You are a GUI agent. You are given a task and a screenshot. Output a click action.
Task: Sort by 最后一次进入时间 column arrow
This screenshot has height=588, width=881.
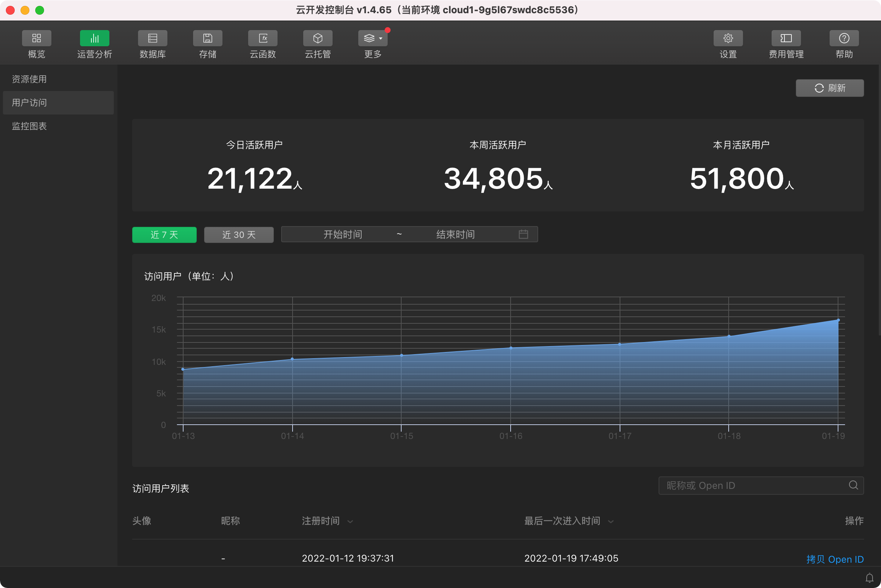(610, 522)
